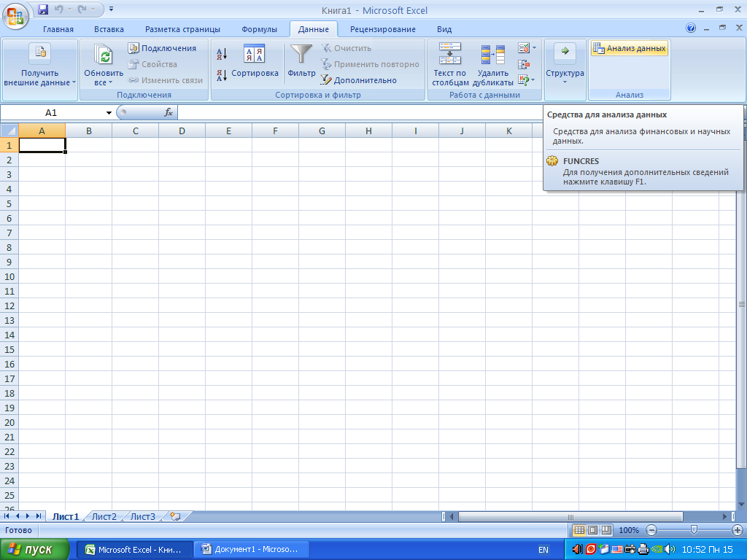Open the Office Button menu
Screen dimensions: 747x560
point(15,16)
